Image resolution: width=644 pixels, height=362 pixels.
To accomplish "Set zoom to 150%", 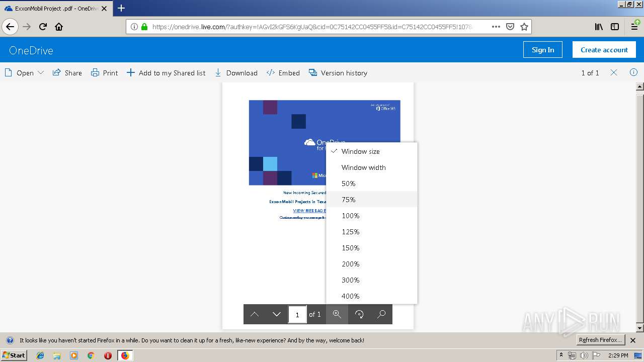I will coord(372,248).
